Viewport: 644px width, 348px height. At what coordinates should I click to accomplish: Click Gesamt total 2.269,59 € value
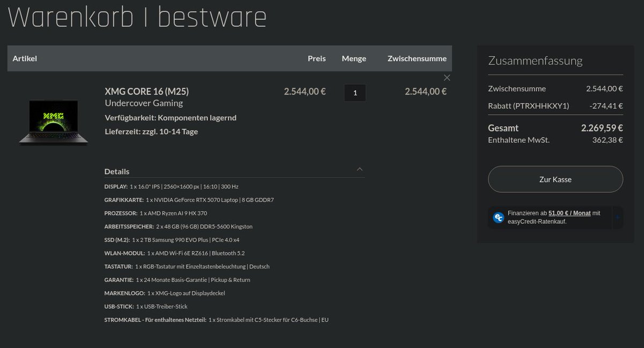click(602, 128)
